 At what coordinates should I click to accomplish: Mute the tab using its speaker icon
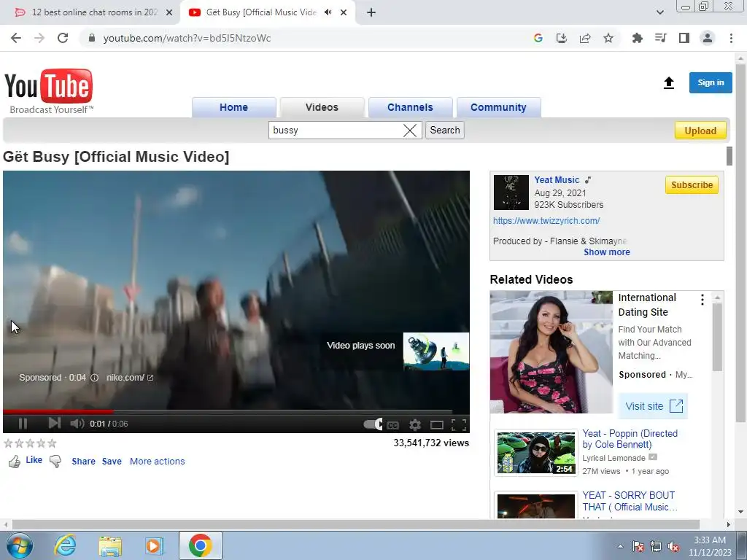(328, 12)
